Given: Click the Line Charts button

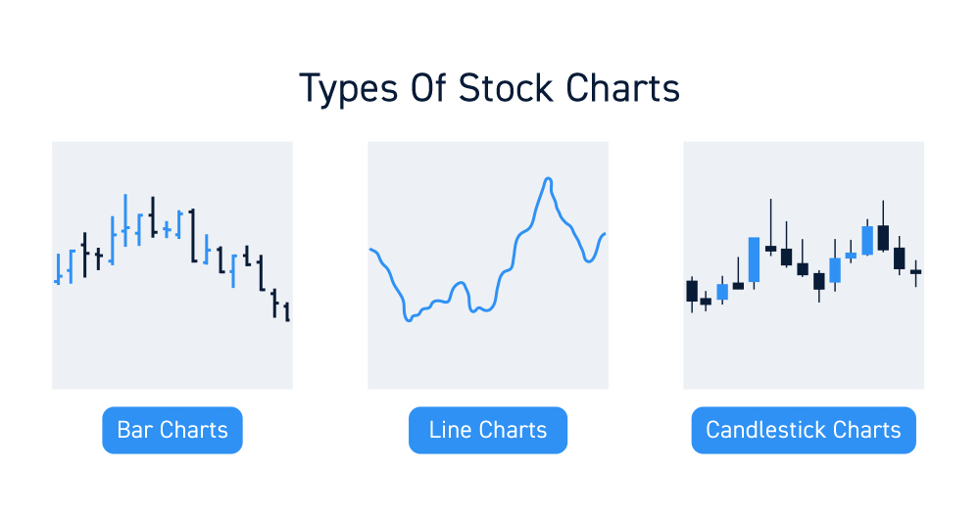Looking at the screenshot, I should (488, 430).
